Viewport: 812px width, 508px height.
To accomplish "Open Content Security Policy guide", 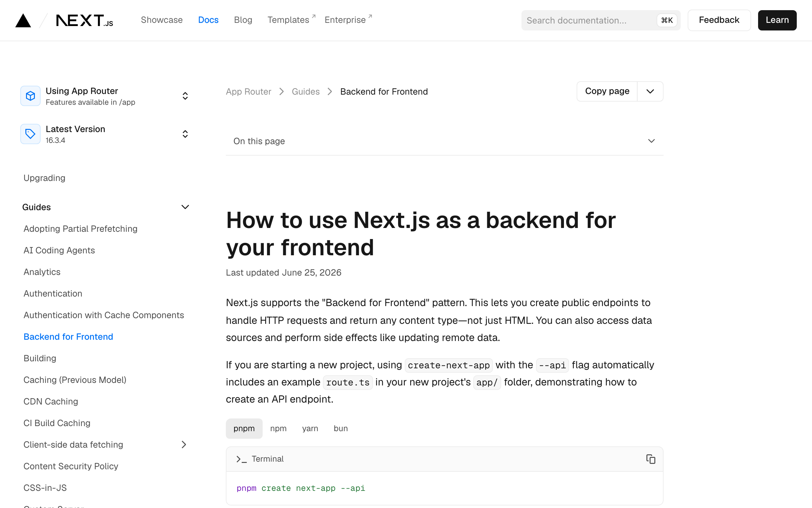I will [71, 466].
